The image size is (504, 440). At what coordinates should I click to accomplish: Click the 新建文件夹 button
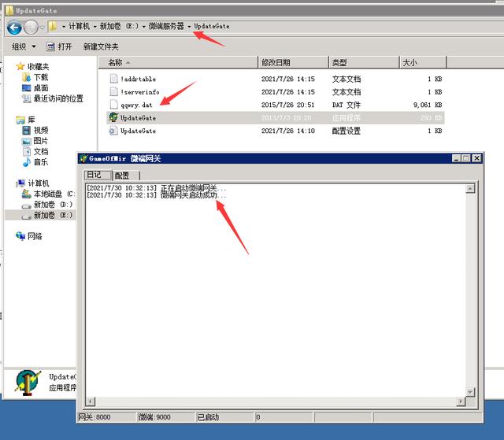[x=101, y=46]
